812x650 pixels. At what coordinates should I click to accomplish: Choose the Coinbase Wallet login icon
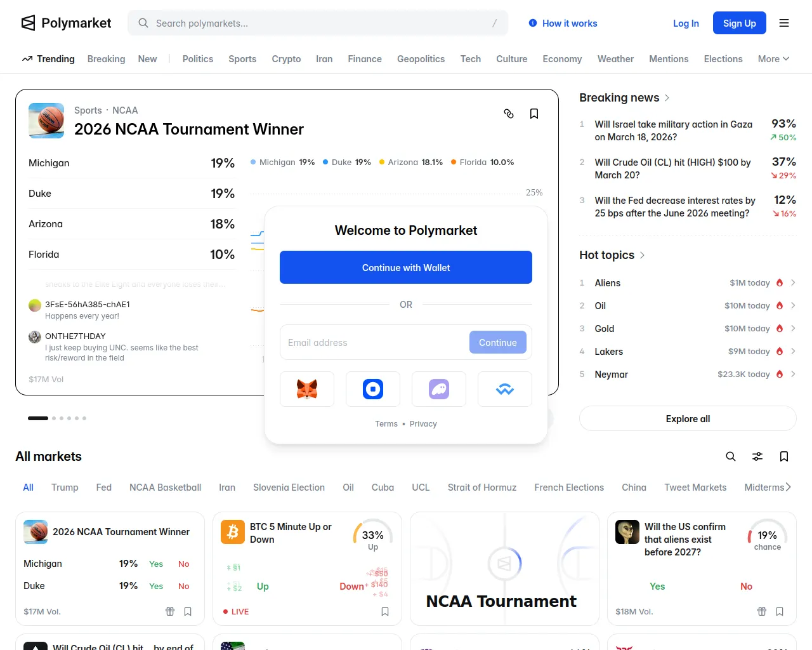(x=373, y=389)
